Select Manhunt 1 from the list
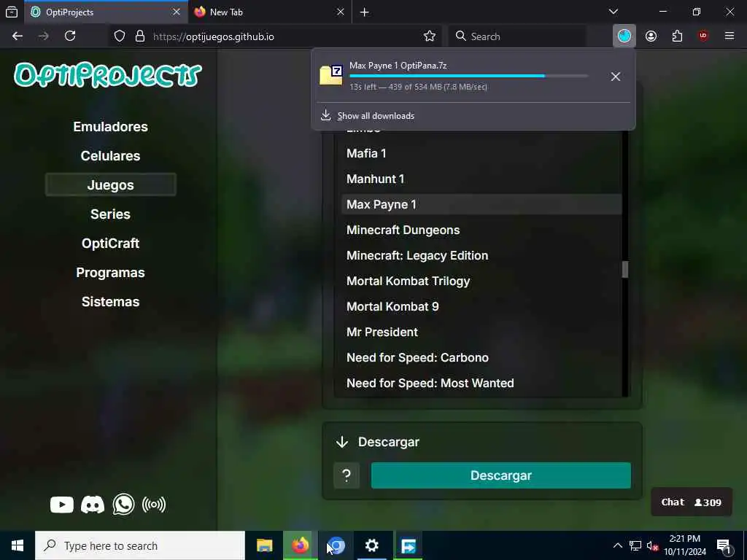Viewport: 747px width, 560px height. pos(481,179)
